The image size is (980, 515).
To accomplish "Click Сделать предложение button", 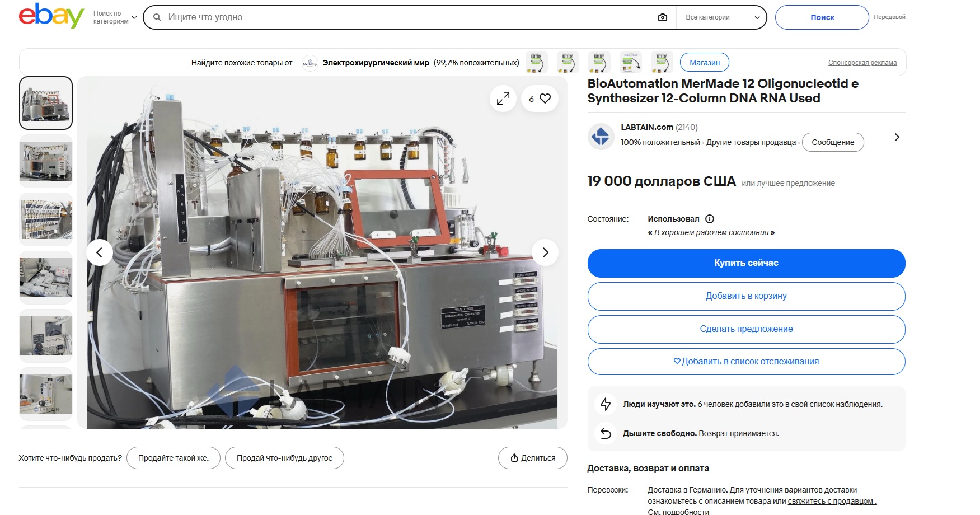I will (x=746, y=329).
